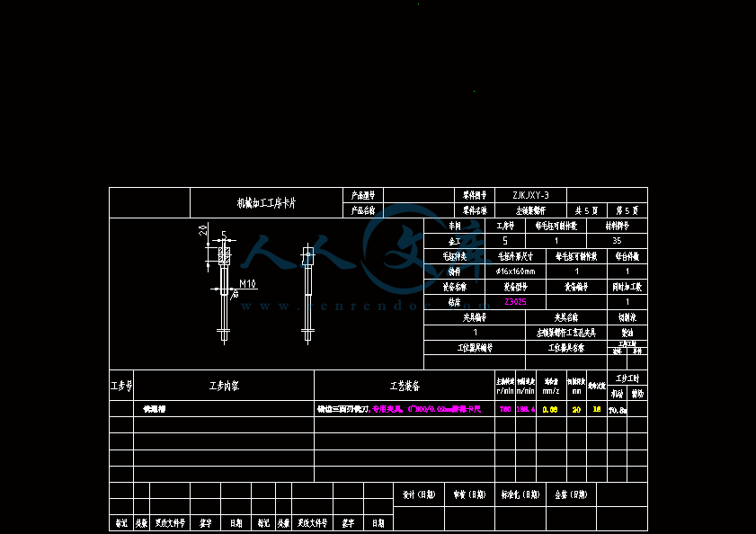This screenshot has width=756, height=534.
Task: Click the 材料牌号 header cell
Action: 618,226
